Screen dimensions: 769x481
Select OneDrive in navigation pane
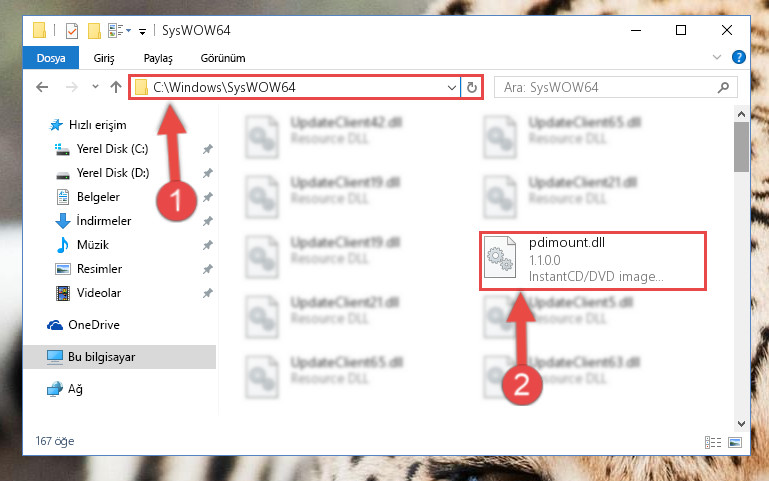tap(94, 325)
